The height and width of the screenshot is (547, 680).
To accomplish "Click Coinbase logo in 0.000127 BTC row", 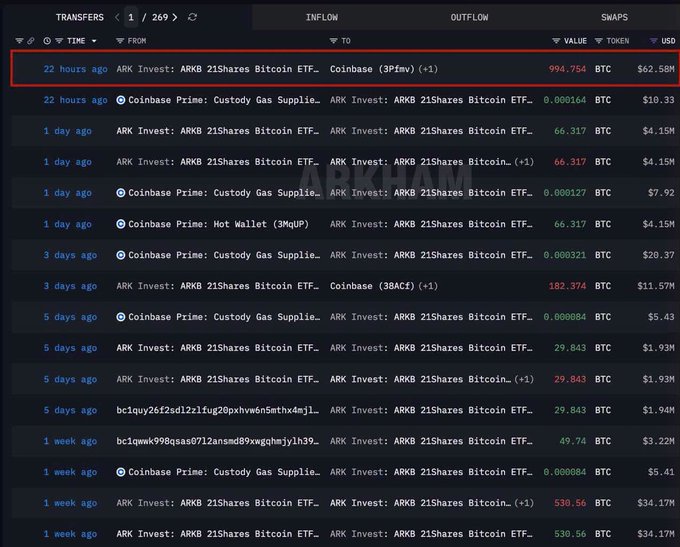I will 121,193.
